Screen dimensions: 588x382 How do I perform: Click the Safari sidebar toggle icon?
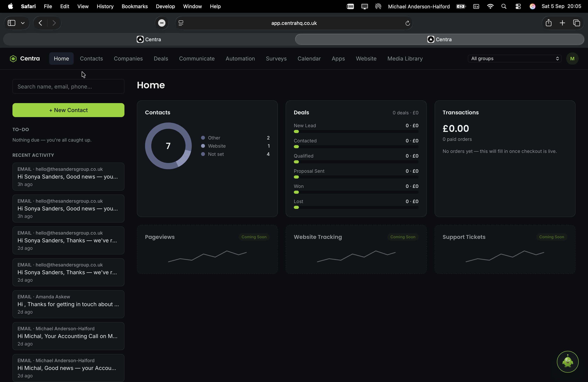click(12, 23)
